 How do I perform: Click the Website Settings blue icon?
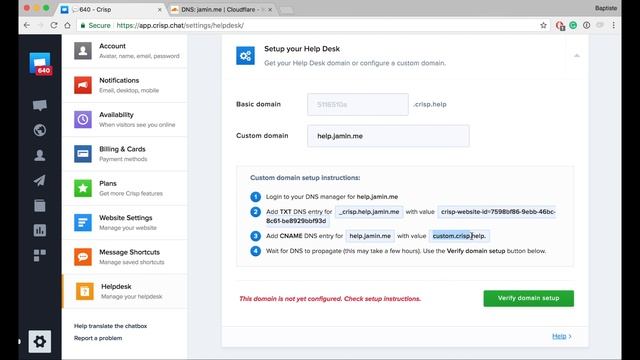click(83, 222)
